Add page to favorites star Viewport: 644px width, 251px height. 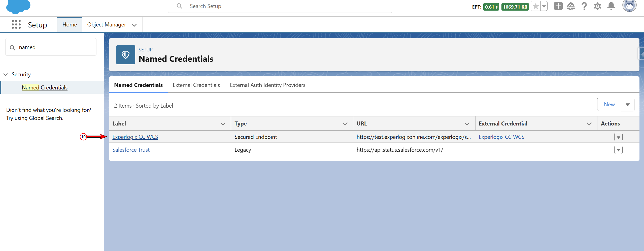(x=535, y=6)
